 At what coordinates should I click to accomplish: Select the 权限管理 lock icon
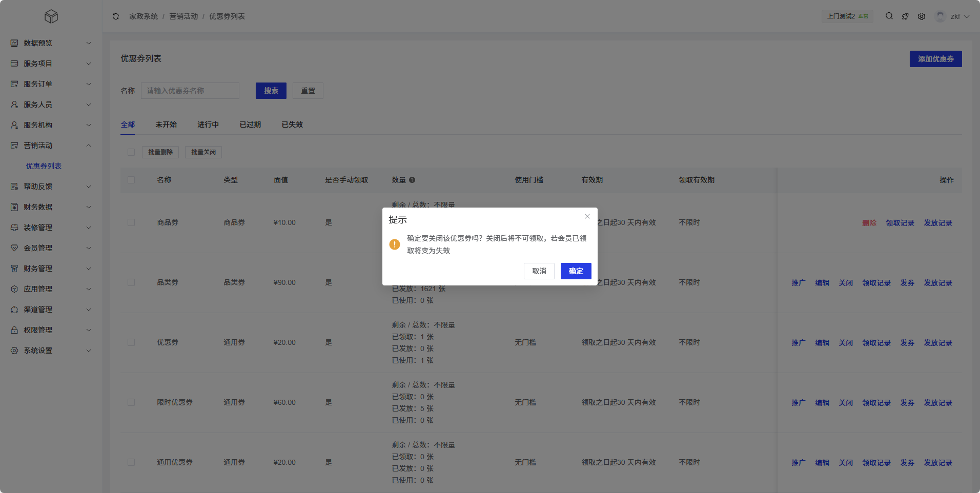pyautogui.click(x=14, y=330)
